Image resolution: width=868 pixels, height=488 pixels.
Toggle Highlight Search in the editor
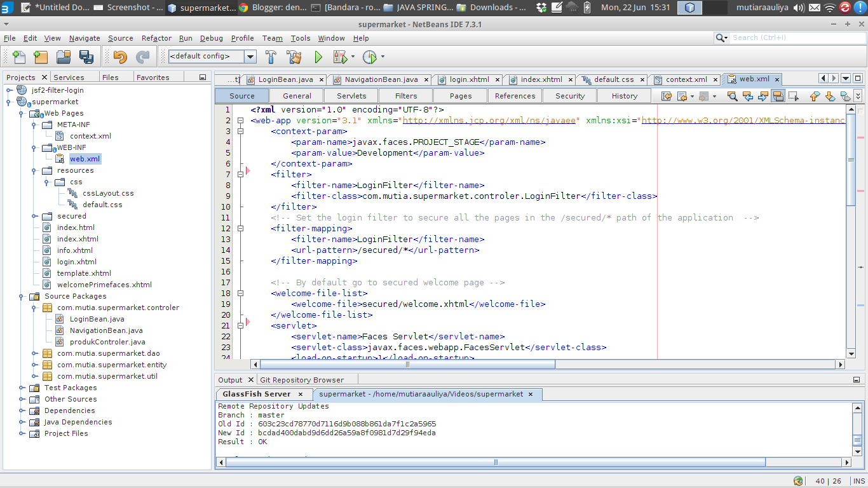[778, 96]
